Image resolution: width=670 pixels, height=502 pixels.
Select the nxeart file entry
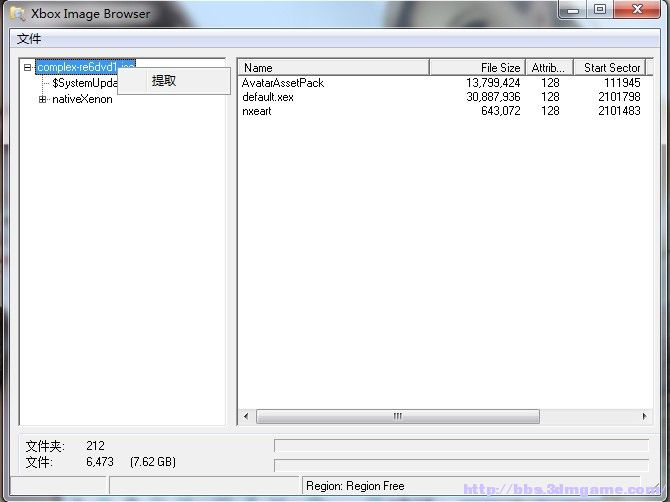click(x=257, y=111)
